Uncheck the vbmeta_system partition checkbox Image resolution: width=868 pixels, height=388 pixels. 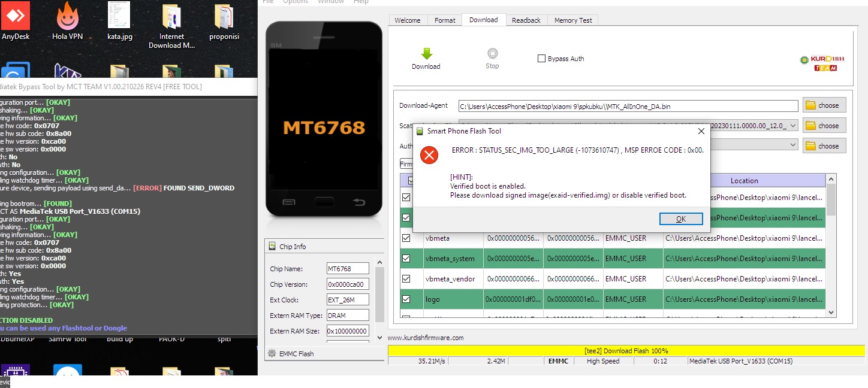click(406, 259)
